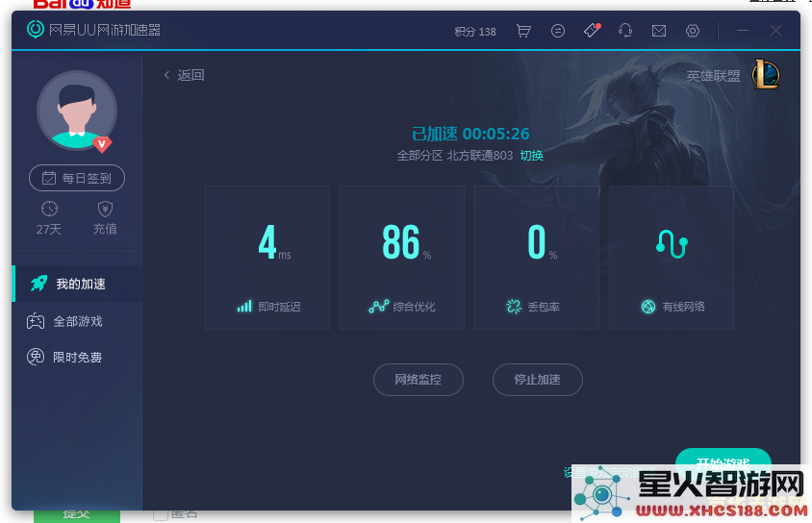This screenshot has width=812, height=523.
Task: Select 我的加速 in the sidebar
Action: [x=77, y=284]
